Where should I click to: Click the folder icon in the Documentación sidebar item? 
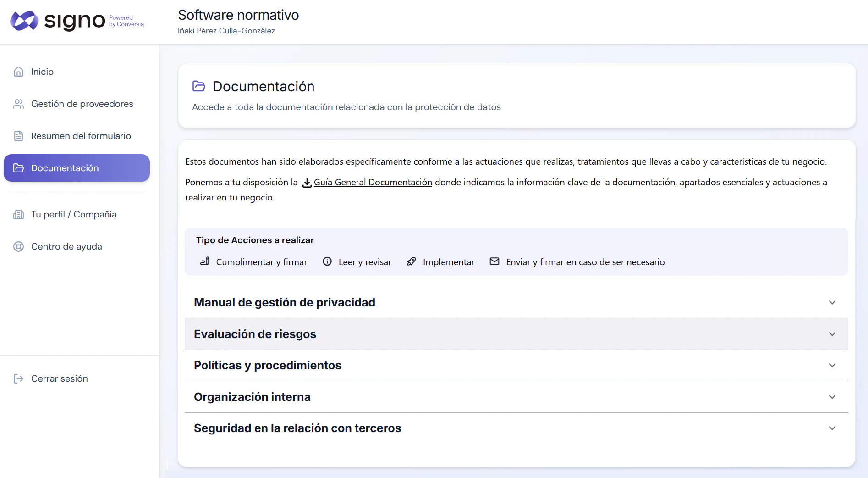point(18,168)
